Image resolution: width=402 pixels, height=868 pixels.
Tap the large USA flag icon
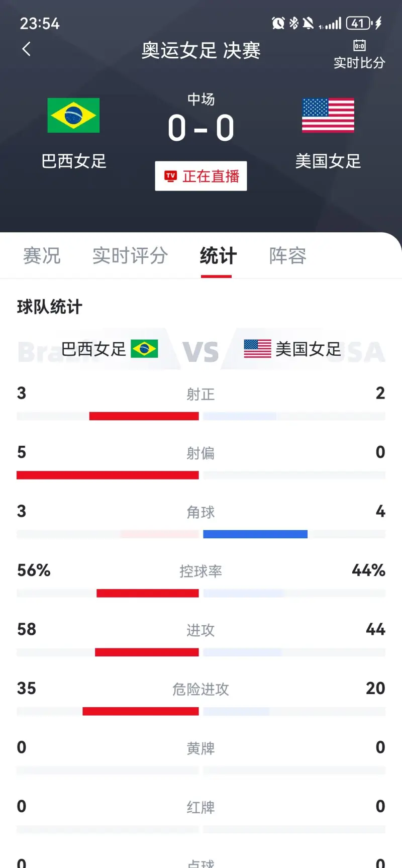click(x=328, y=115)
